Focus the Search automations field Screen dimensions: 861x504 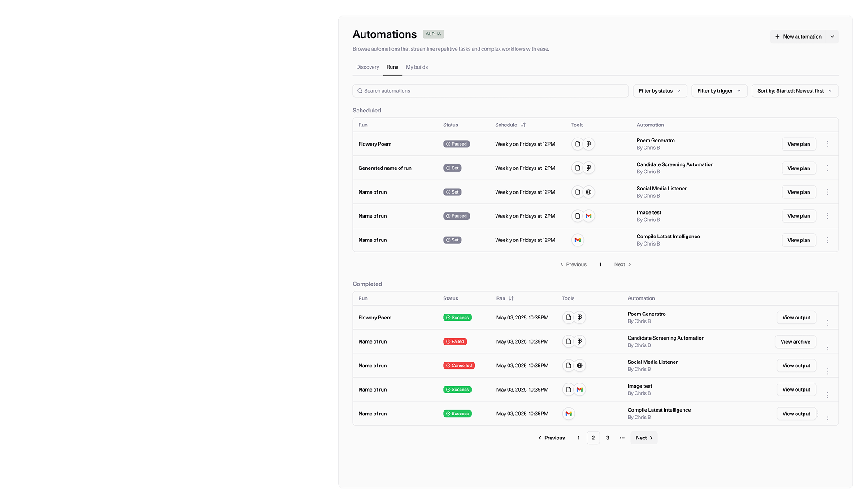point(491,91)
